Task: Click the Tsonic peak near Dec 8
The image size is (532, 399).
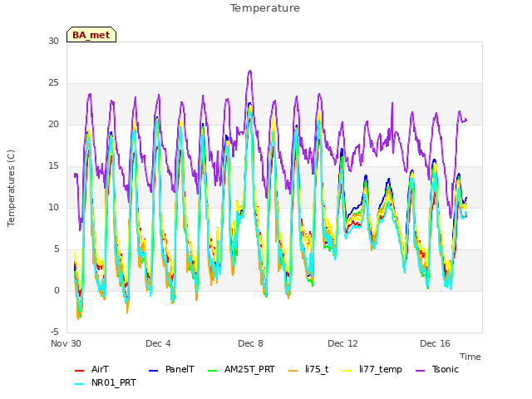Action: [250, 71]
